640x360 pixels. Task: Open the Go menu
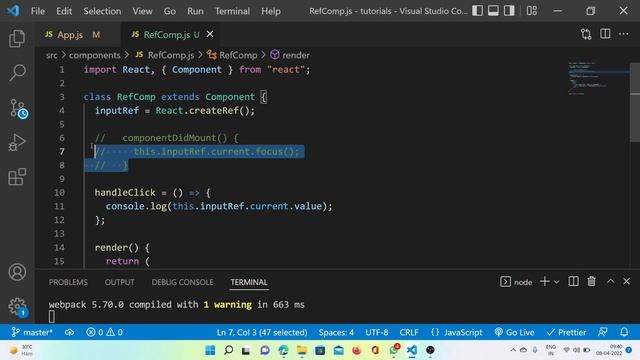click(169, 11)
